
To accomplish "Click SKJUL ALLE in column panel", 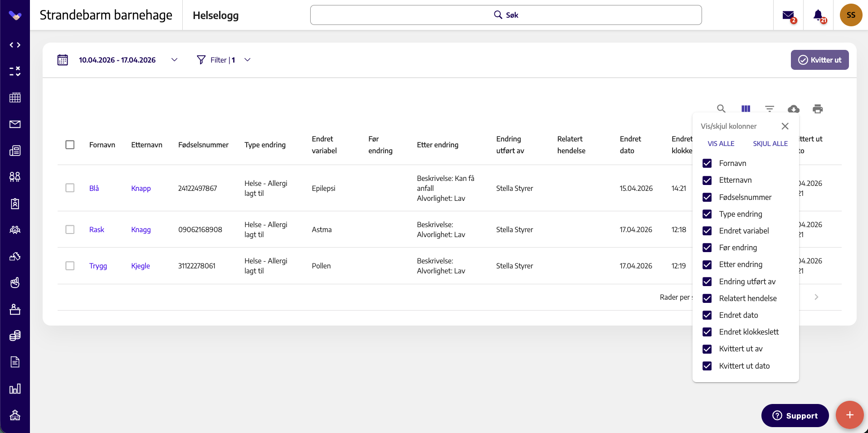I will (770, 144).
